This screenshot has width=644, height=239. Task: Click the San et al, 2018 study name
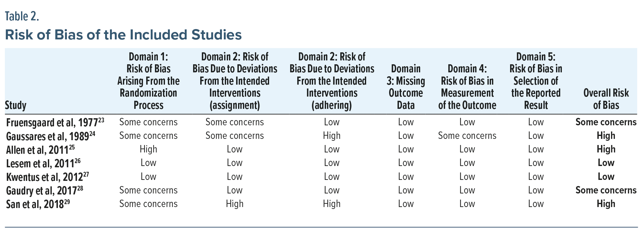(35, 204)
